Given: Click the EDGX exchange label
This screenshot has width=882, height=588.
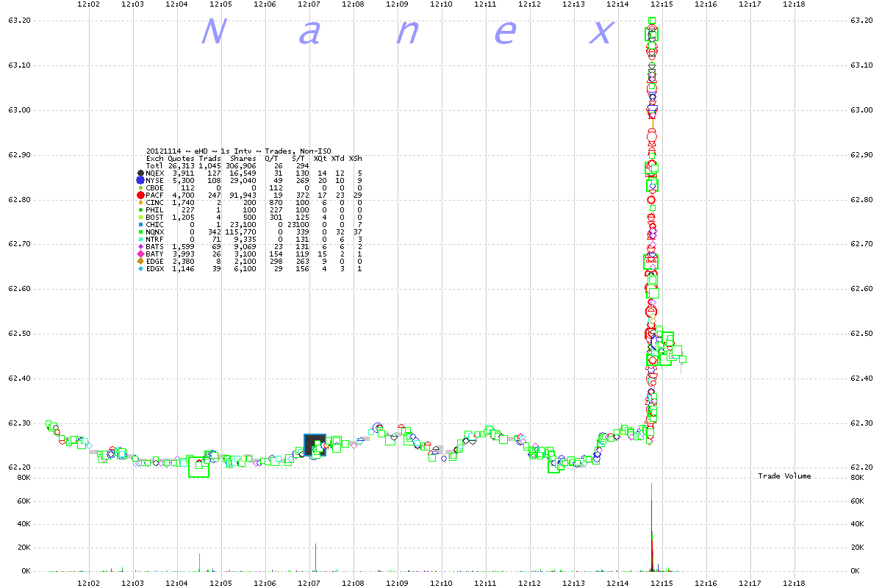Looking at the screenshot, I should 154,268.
